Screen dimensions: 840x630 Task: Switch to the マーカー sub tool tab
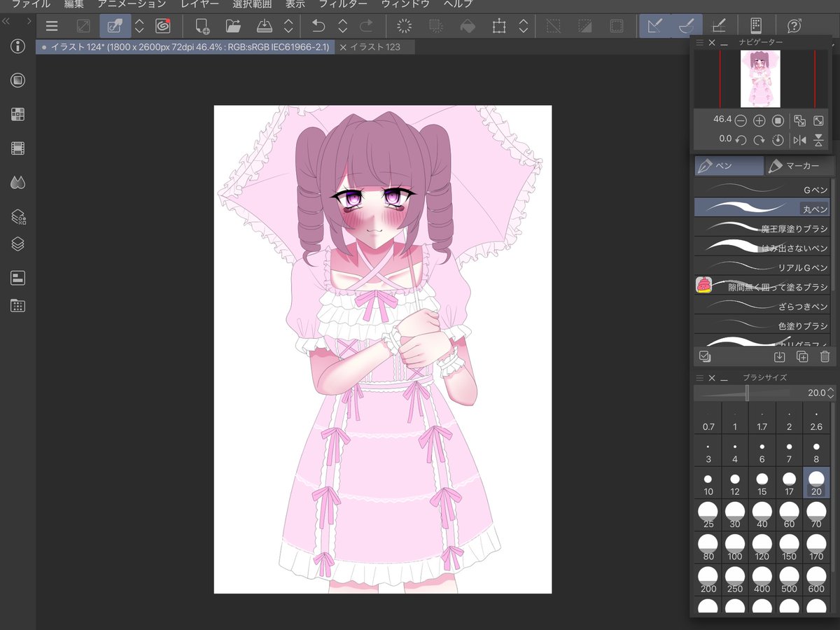click(x=799, y=166)
